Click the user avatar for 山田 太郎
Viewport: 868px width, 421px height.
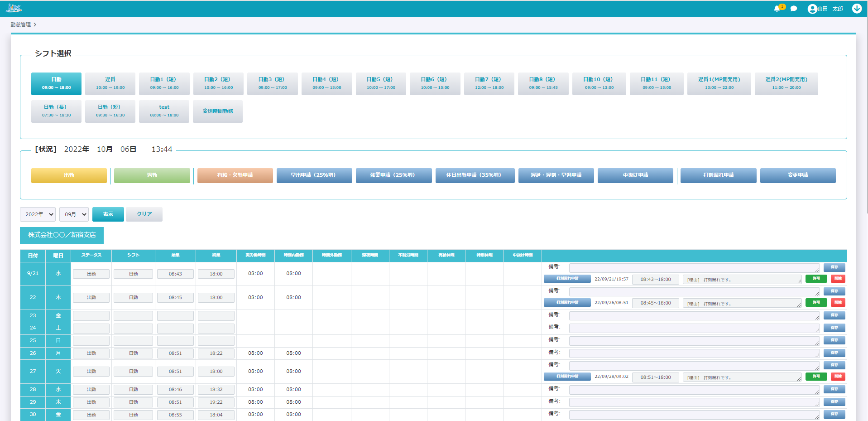tap(812, 9)
